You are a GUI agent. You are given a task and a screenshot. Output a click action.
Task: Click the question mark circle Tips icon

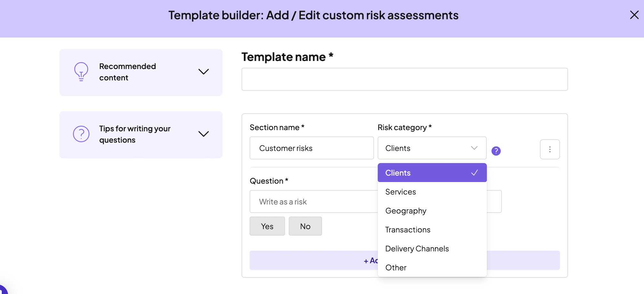(81, 134)
